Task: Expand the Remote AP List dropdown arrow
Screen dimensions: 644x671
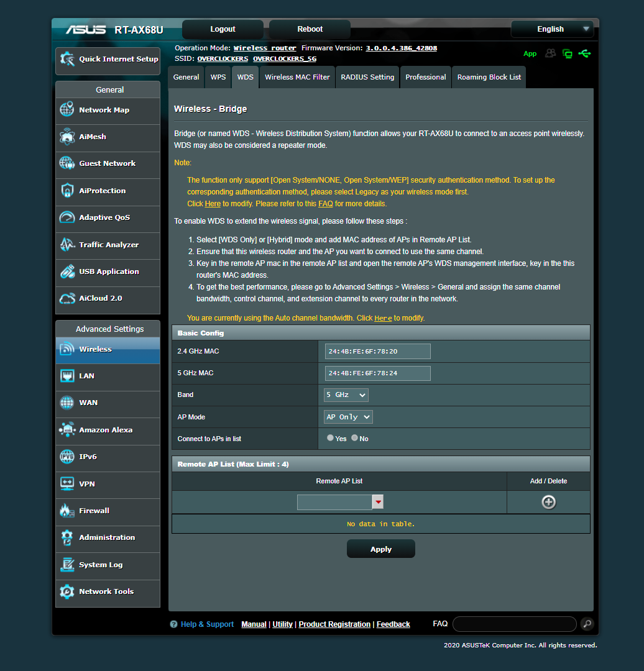Action: (377, 501)
